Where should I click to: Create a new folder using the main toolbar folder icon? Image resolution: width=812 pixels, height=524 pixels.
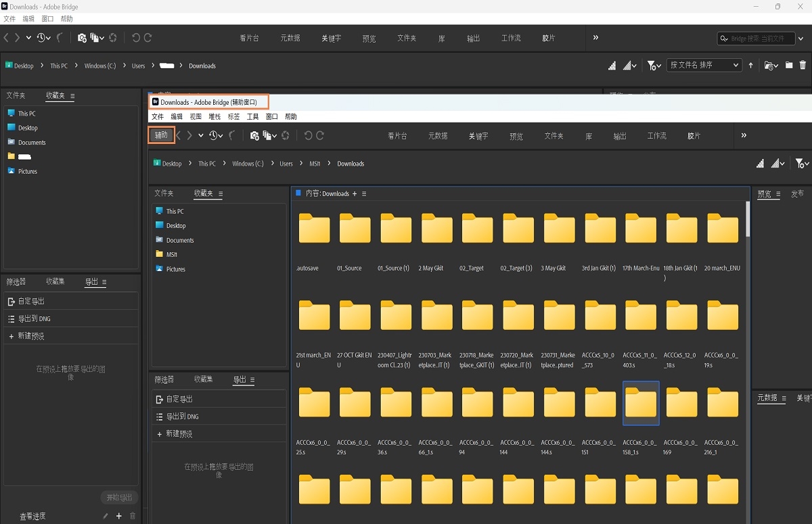(789, 66)
